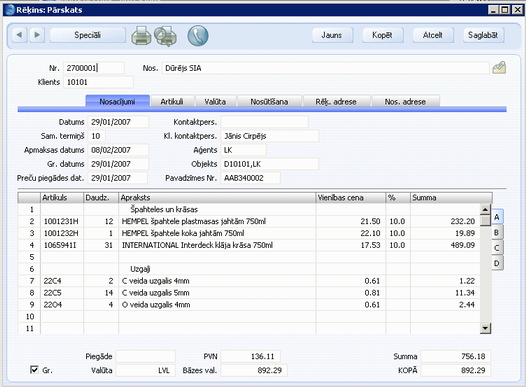
Task: Click the Gr. datums field
Action: (118, 164)
